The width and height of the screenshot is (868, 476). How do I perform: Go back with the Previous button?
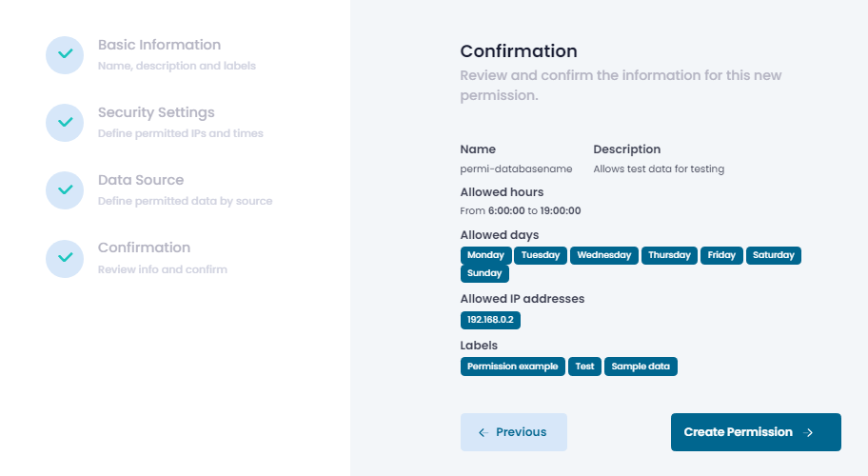click(514, 432)
